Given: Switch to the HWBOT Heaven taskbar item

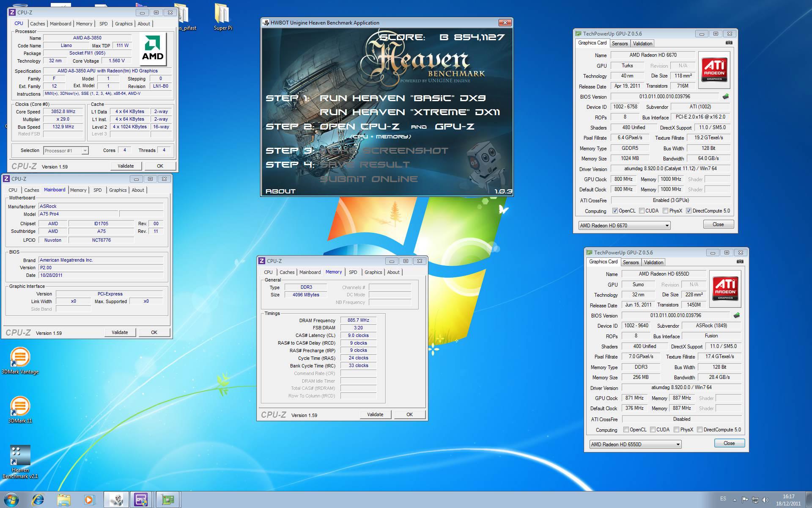Looking at the screenshot, I should click(116, 500).
